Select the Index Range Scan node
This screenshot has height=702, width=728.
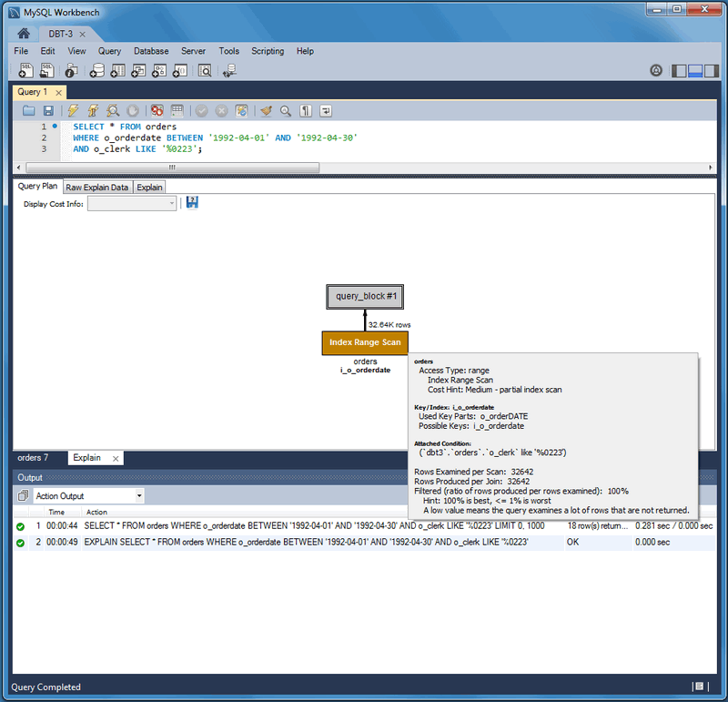pos(365,342)
